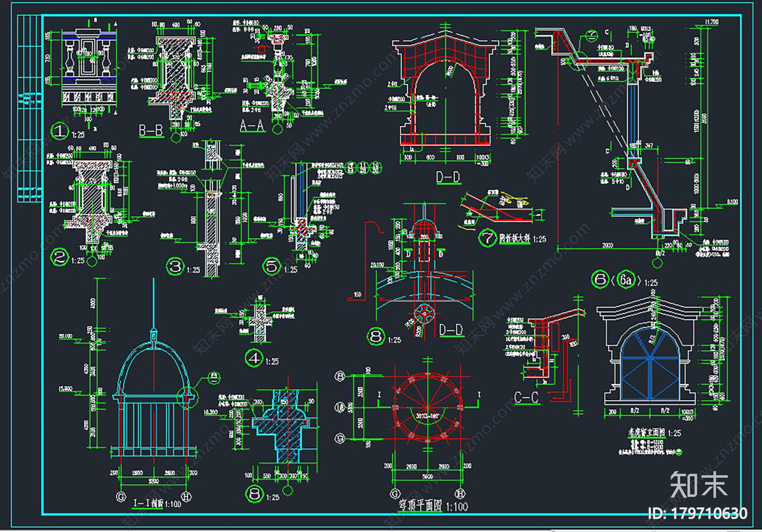This screenshot has width=762, height=532.
Task: Select the 6a hexagon detail marker
Action: [627, 280]
